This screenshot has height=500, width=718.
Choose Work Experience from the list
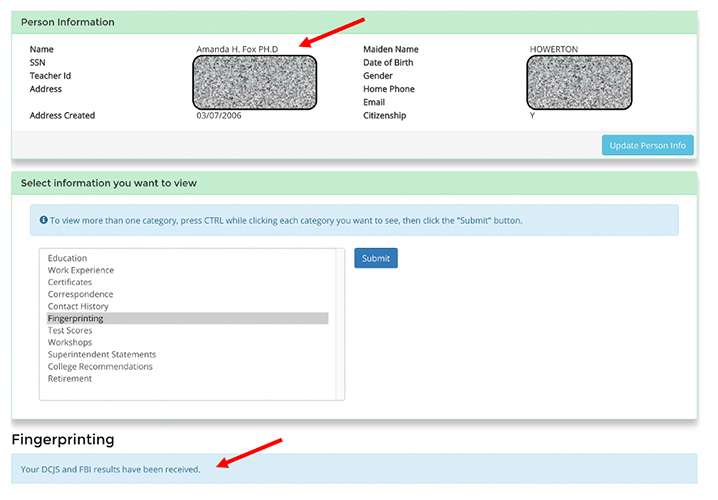point(81,270)
